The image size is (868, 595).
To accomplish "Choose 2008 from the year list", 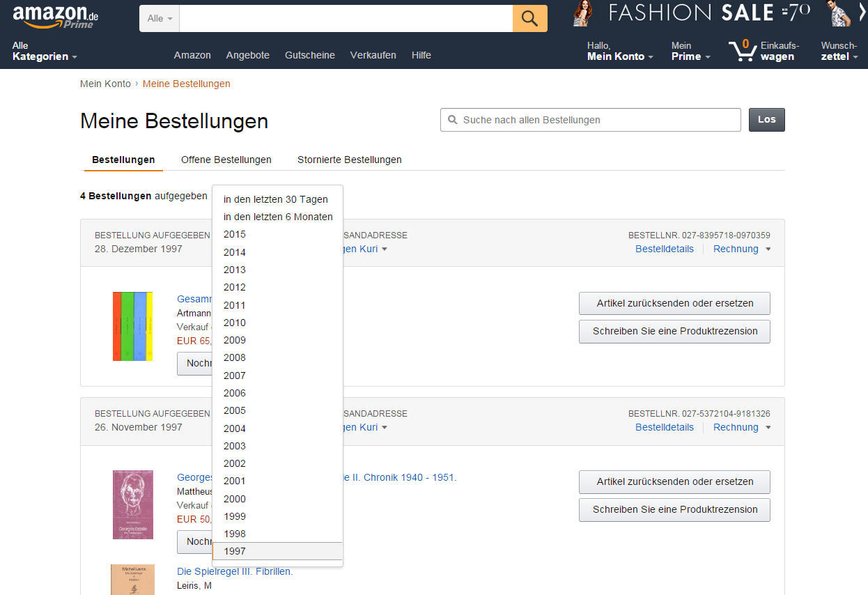I will [278, 357].
